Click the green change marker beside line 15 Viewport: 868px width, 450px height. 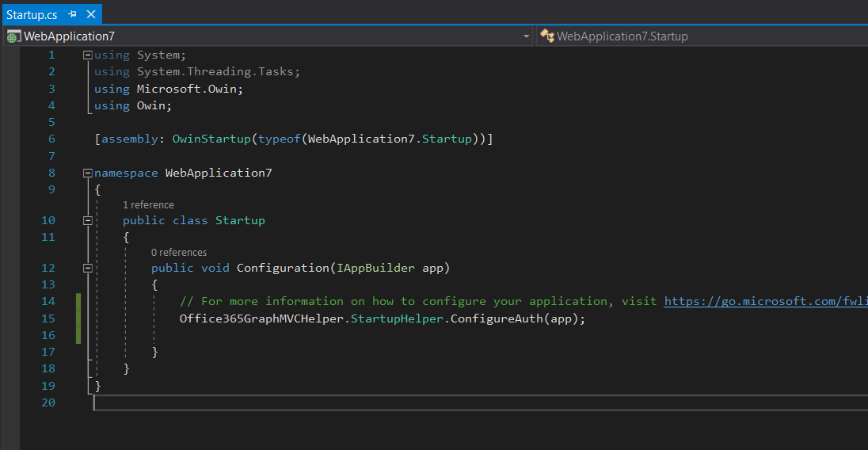tap(78, 318)
